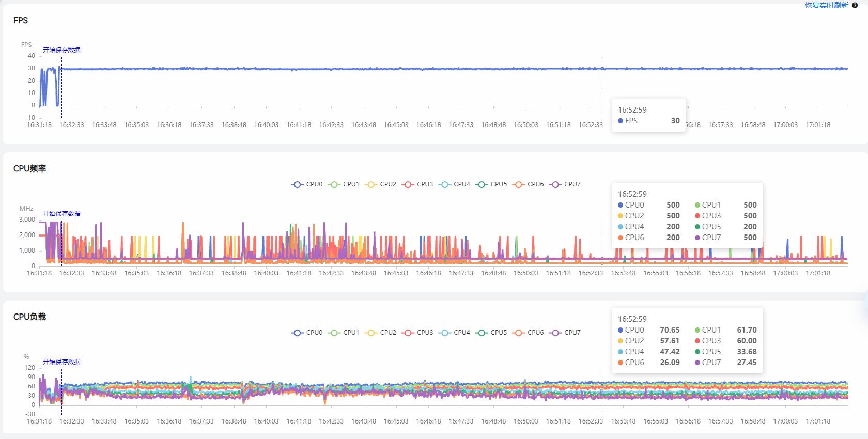Click the 开始保存数据 marker in the CPU频率 chart
868x439 pixels.
[61, 213]
